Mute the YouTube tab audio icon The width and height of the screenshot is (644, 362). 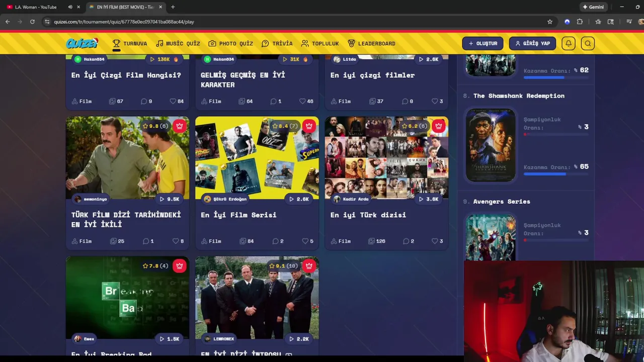pyautogui.click(x=70, y=7)
